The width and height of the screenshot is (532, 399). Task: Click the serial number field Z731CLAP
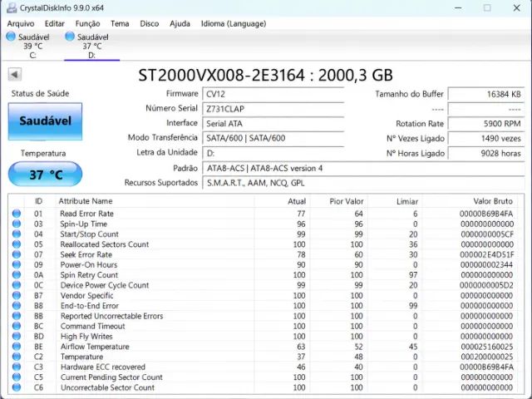coord(273,109)
